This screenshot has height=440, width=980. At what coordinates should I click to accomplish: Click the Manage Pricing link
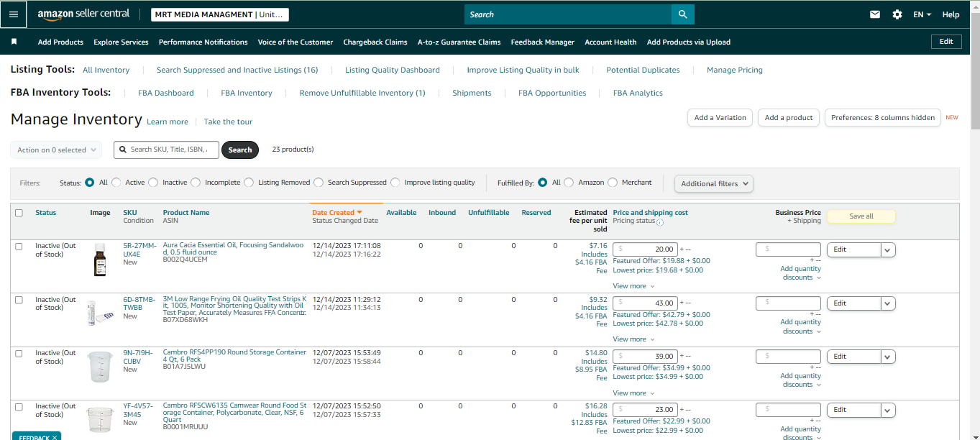click(x=735, y=70)
